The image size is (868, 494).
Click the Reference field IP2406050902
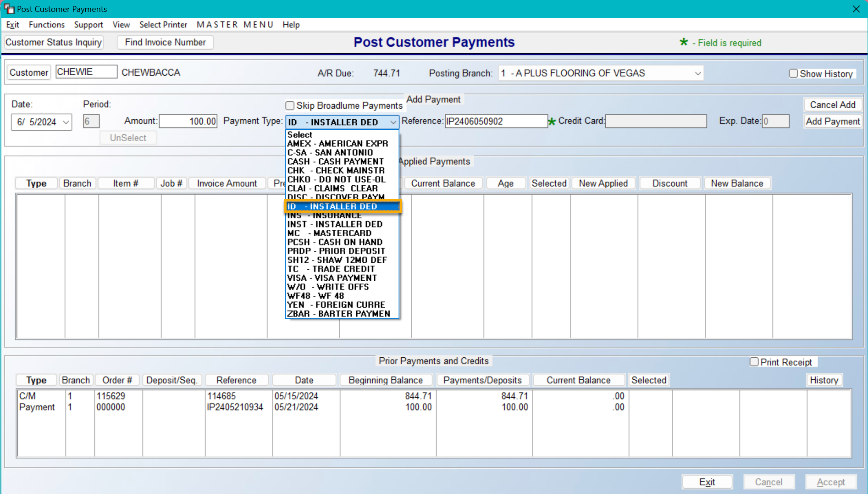(496, 122)
